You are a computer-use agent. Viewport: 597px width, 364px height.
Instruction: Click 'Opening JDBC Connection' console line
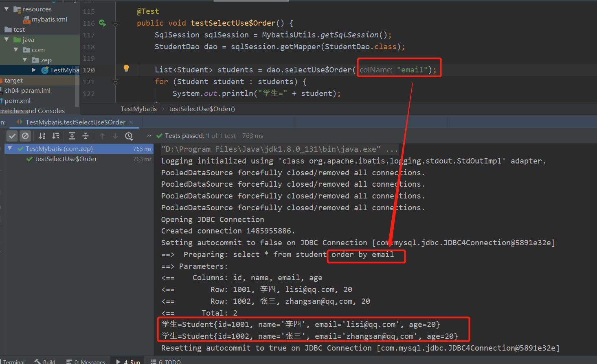213,220
